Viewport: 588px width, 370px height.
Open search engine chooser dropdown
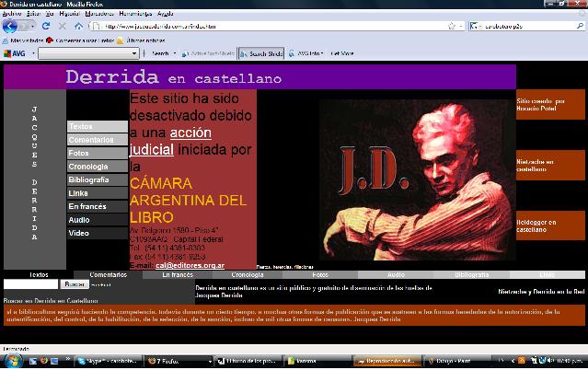[x=475, y=26]
